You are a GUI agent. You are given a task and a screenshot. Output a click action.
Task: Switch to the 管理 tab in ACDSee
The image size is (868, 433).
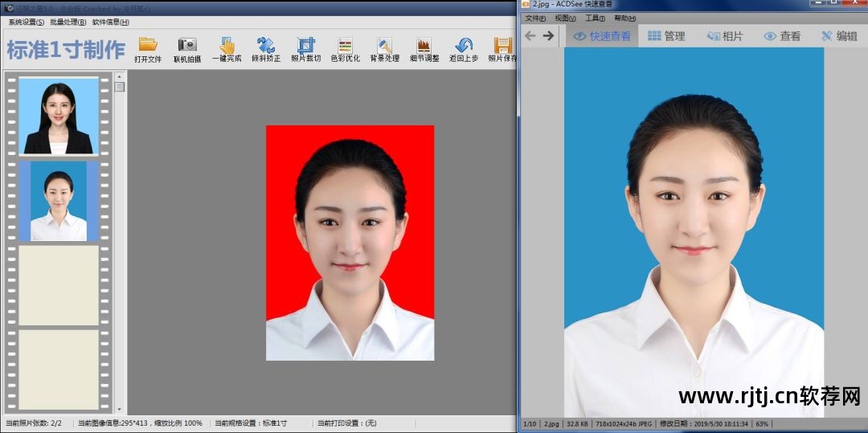click(666, 36)
